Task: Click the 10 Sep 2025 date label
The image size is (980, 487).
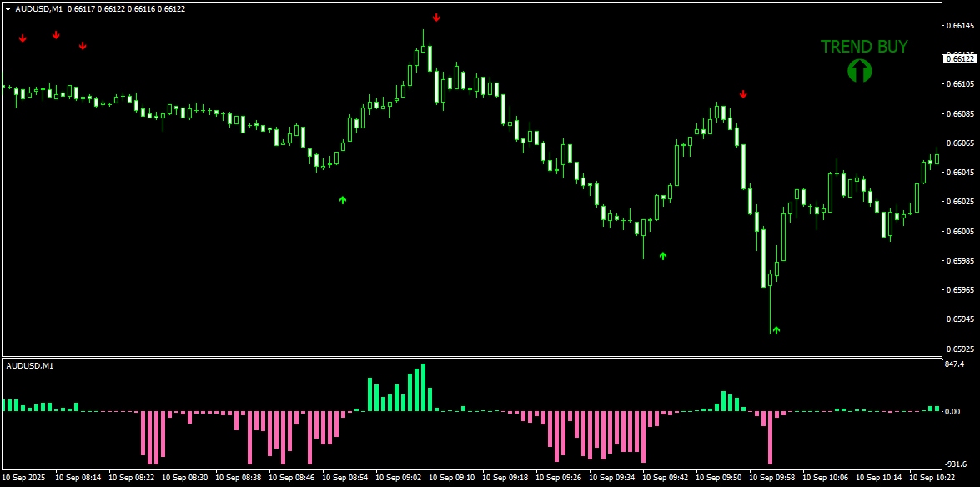Action: 24,478
